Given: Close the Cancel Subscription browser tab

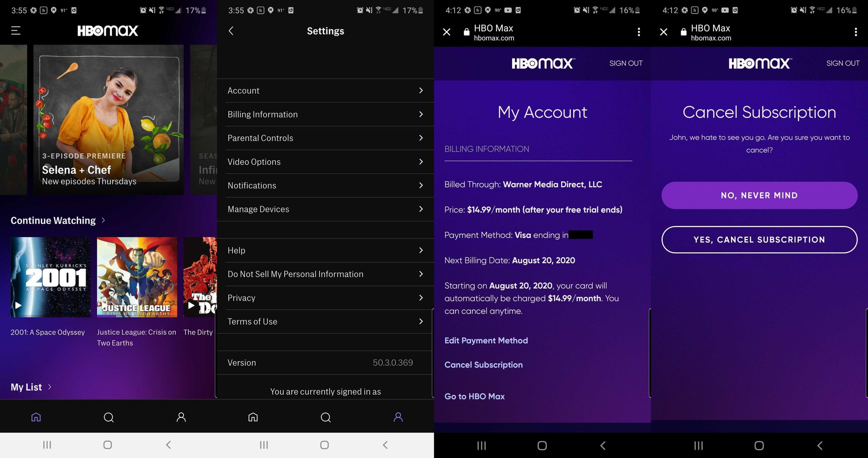Looking at the screenshot, I should tap(664, 32).
